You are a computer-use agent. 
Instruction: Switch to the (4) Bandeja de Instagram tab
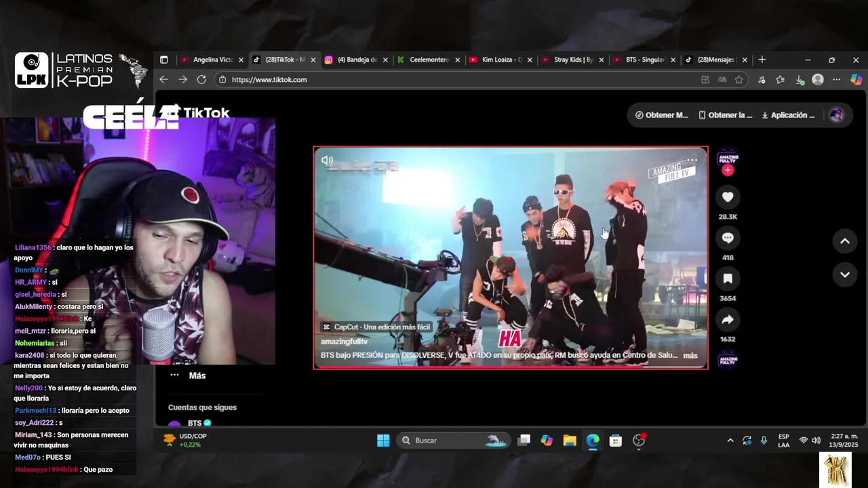(x=357, y=60)
